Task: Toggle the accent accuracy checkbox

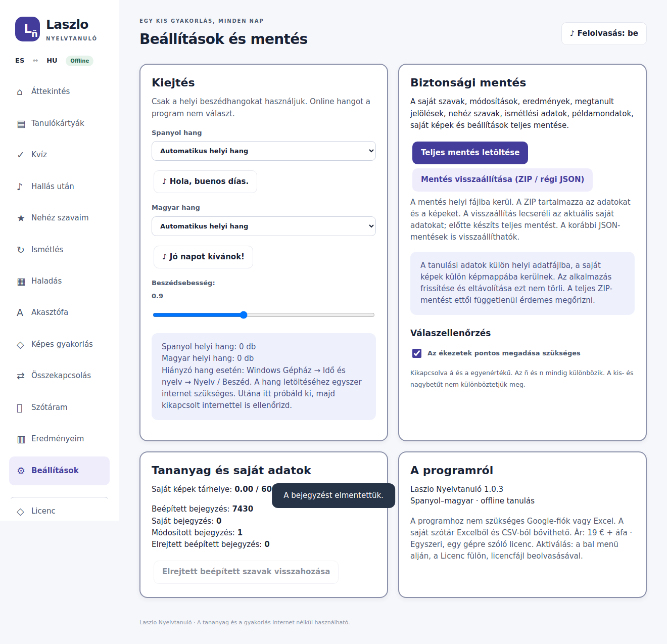Action: click(x=417, y=353)
